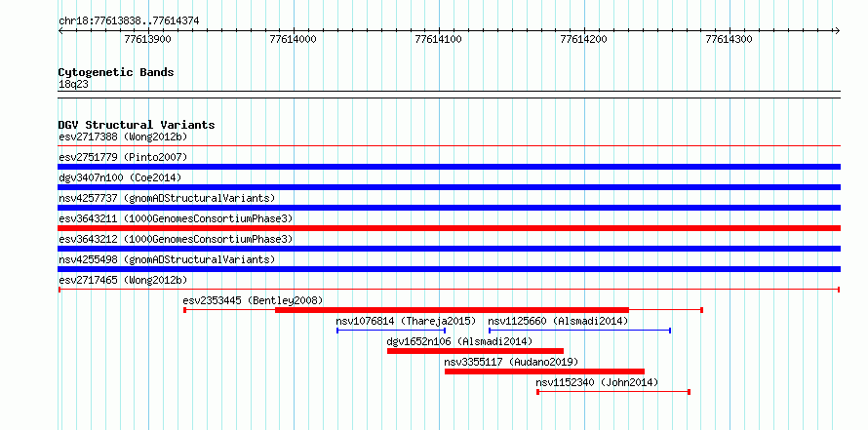This screenshot has height=430, width=868.
Task: Click the ruler's left arrow end
Action: [60, 30]
